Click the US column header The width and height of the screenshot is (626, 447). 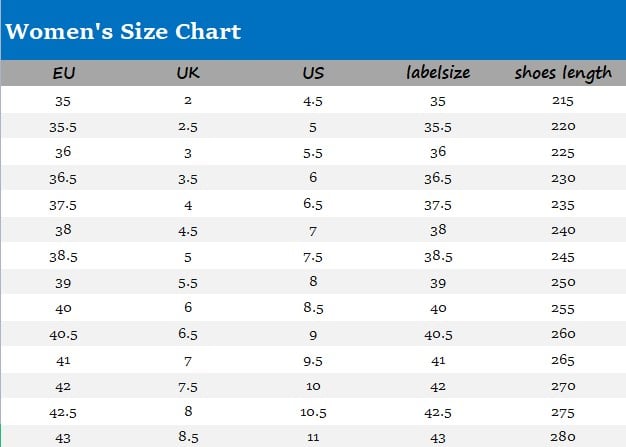pyautogui.click(x=313, y=73)
